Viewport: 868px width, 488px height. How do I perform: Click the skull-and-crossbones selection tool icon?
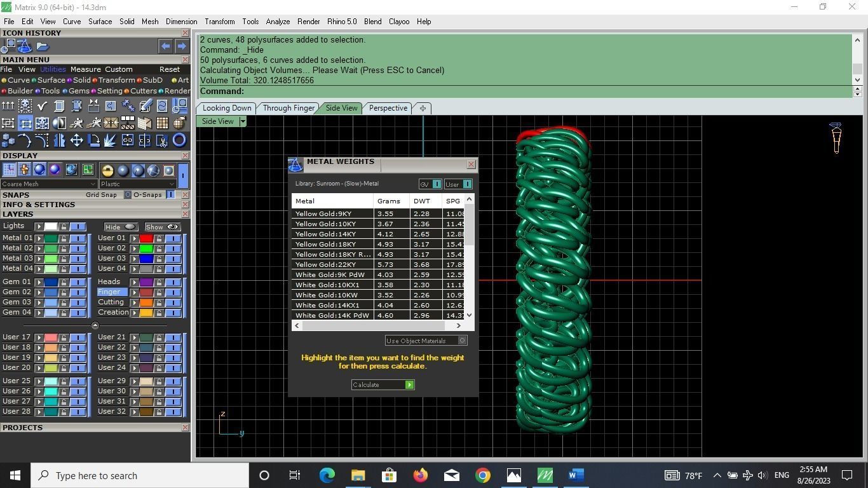coord(25,105)
